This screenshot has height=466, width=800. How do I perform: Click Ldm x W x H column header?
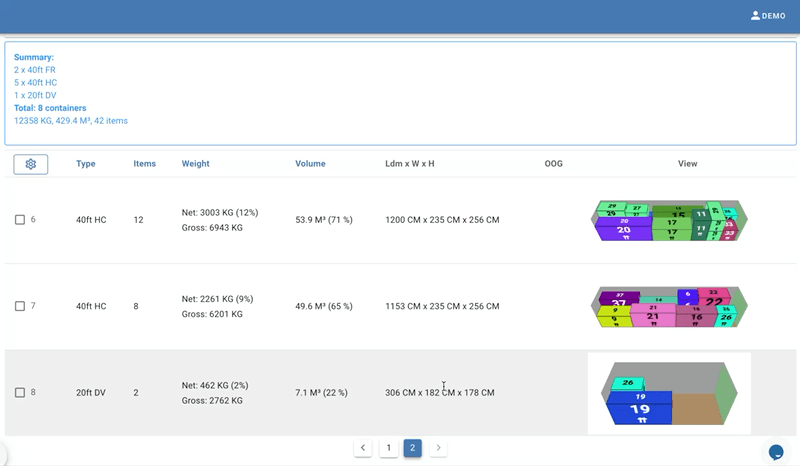pos(410,163)
